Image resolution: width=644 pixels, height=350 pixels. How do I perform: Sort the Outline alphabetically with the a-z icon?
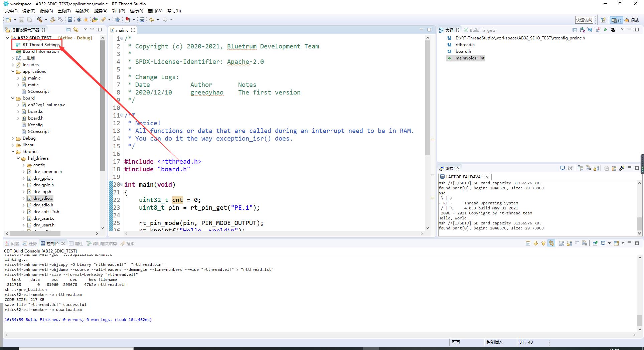click(x=582, y=30)
